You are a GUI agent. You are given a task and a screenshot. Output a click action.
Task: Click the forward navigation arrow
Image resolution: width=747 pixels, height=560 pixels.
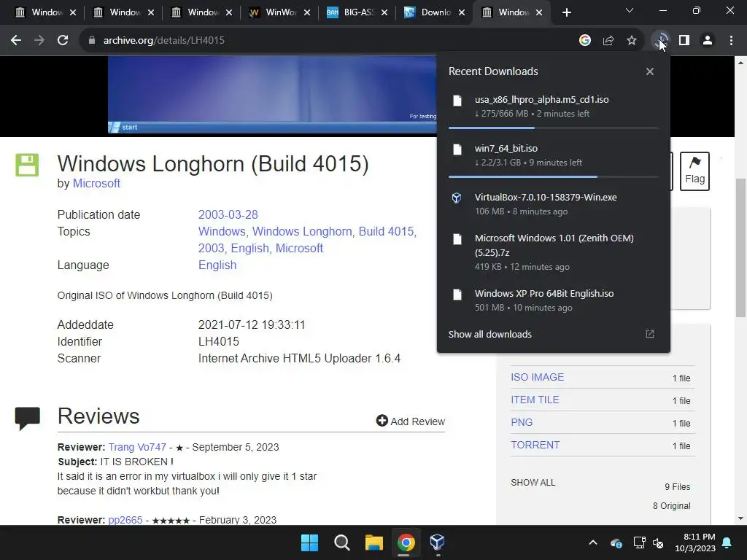tap(39, 41)
